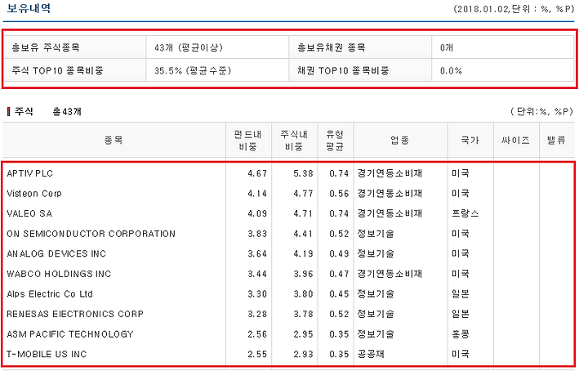
Task: Click the 업종 column header
Action: point(399,141)
